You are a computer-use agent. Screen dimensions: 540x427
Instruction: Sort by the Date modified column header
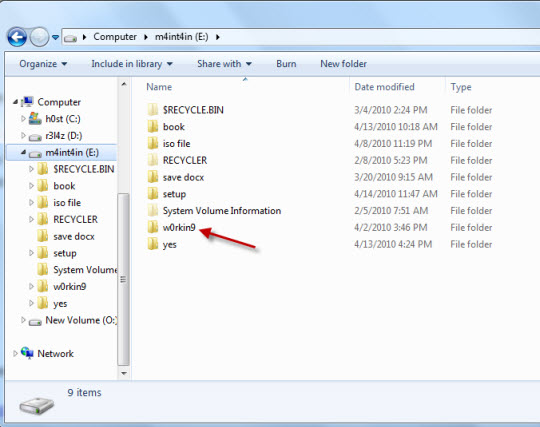(x=384, y=87)
